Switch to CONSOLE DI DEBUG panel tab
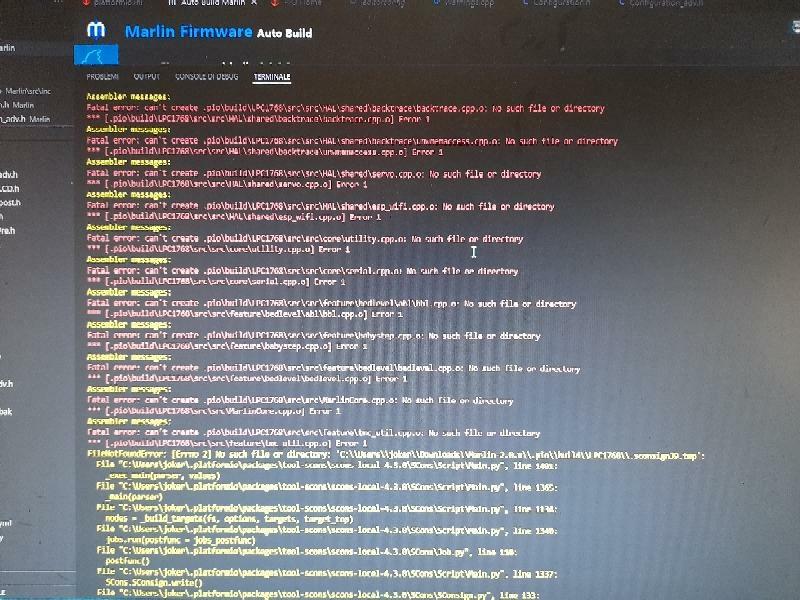The height and width of the screenshot is (600, 800). click(x=207, y=77)
